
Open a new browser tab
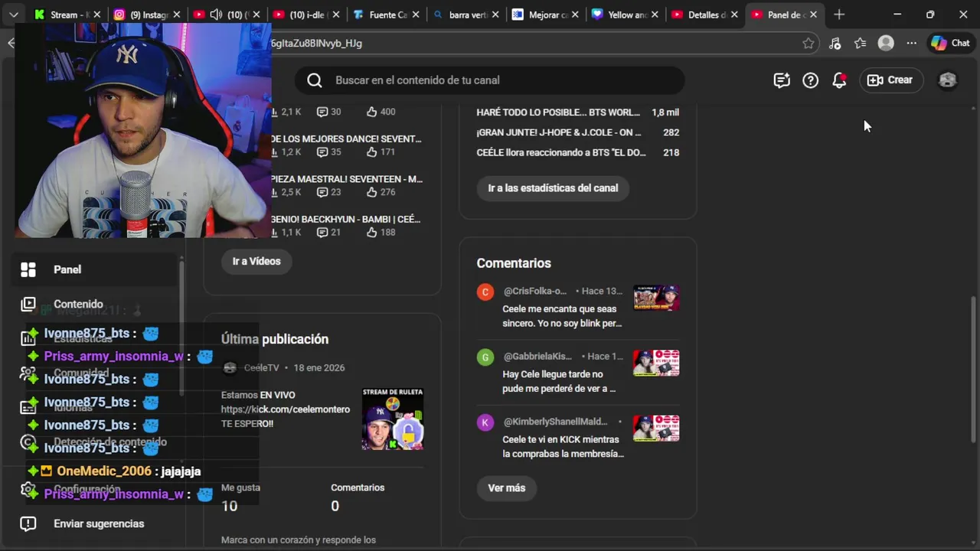839,15
